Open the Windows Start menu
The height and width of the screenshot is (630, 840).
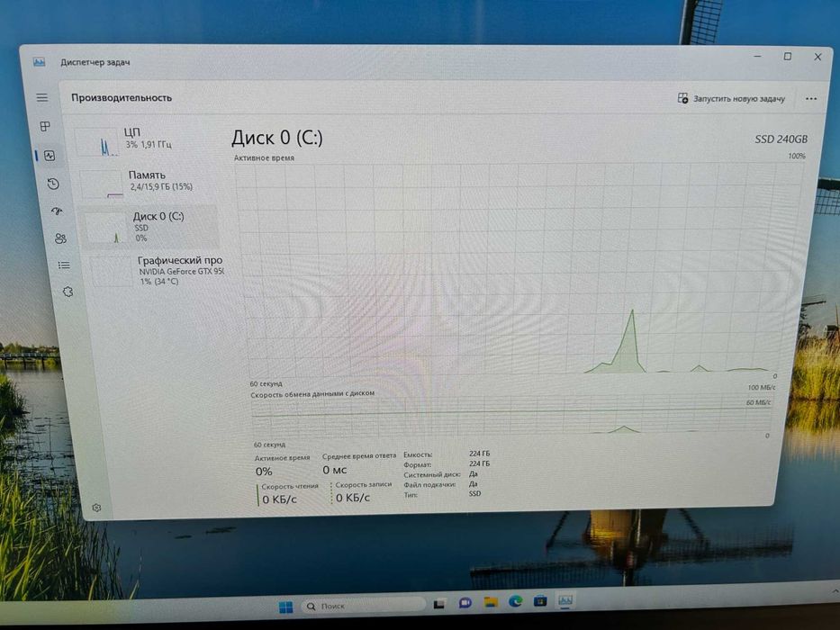[x=286, y=607]
